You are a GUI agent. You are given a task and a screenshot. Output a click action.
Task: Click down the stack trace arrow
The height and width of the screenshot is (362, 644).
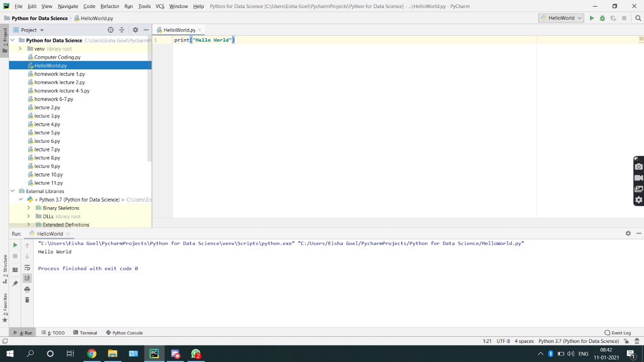pos(27,256)
